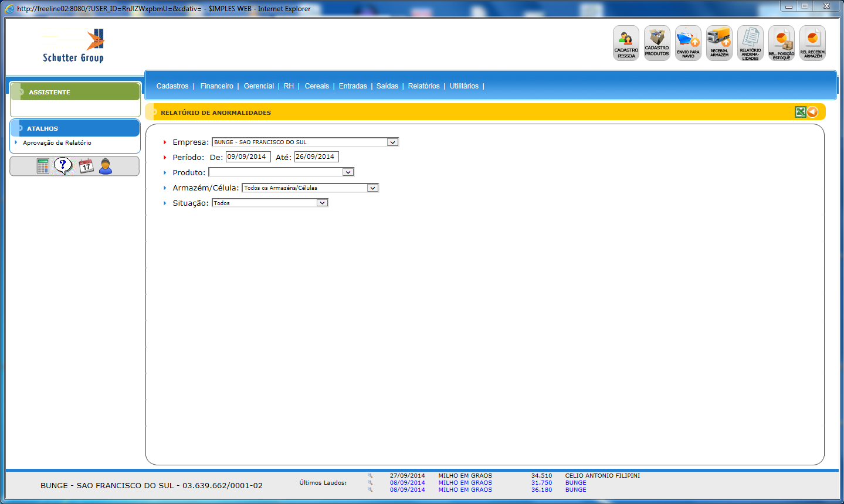844x504 pixels.
Task: Open the Financeiro menu
Action: (x=216, y=86)
